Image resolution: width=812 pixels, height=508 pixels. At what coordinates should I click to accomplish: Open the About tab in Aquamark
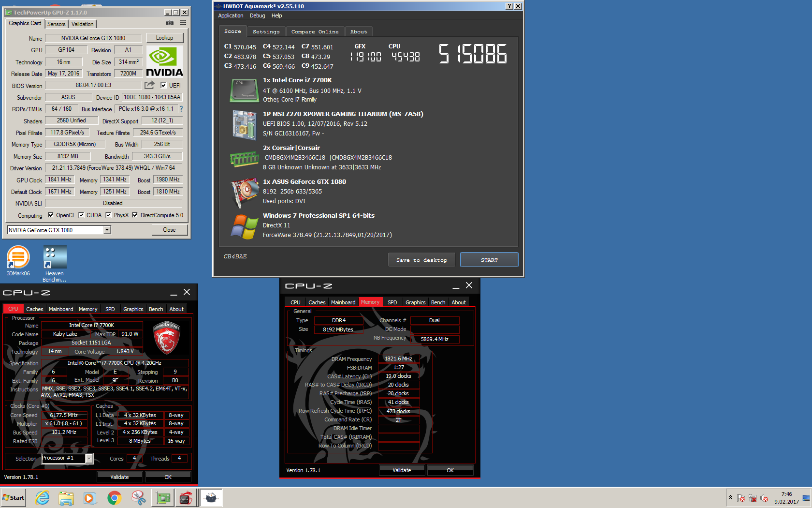point(359,32)
